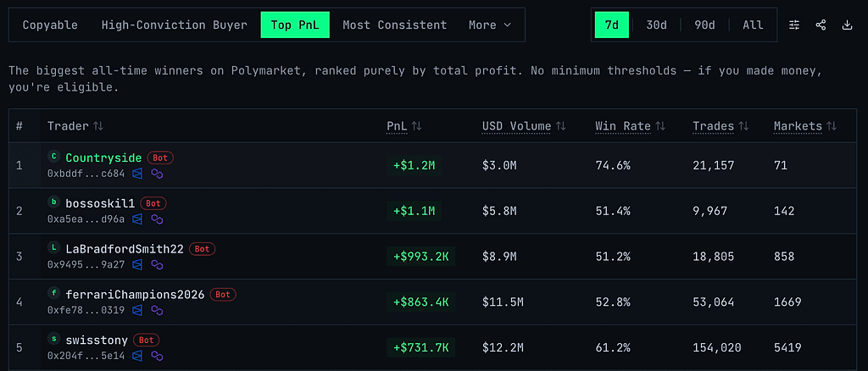
Task: Sort by the USD Volume column arrows
Action: 561,126
